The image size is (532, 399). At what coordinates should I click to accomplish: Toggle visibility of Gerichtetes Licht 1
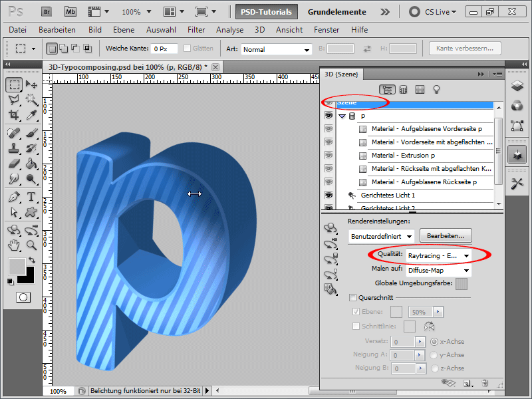pyautogui.click(x=329, y=195)
